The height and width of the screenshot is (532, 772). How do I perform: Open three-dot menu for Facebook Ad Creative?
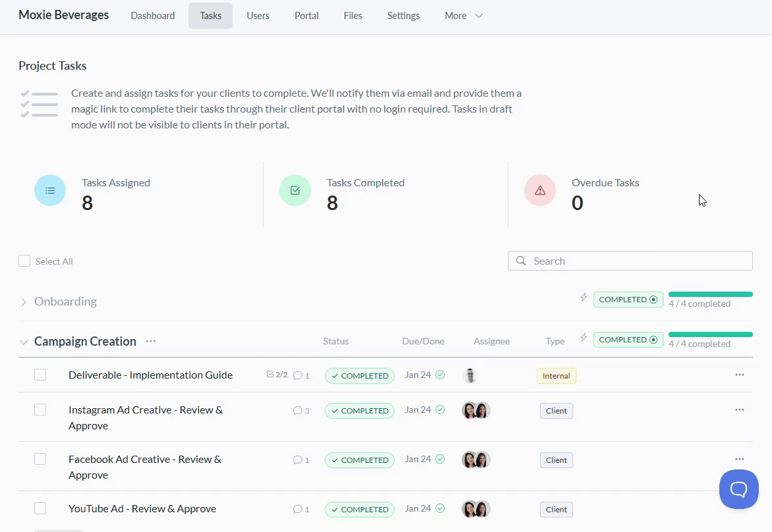click(739, 459)
